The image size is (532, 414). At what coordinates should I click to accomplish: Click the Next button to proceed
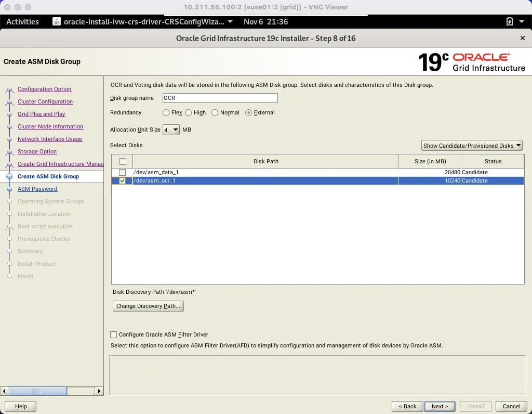tap(440, 406)
